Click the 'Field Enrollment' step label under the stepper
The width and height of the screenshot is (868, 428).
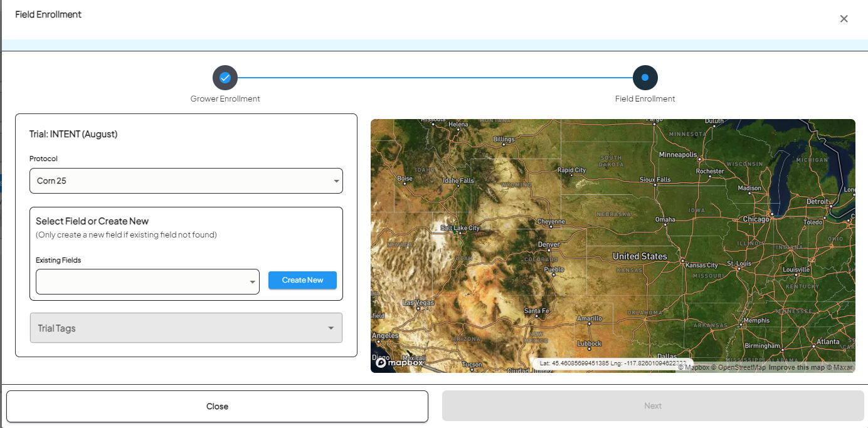coord(645,99)
